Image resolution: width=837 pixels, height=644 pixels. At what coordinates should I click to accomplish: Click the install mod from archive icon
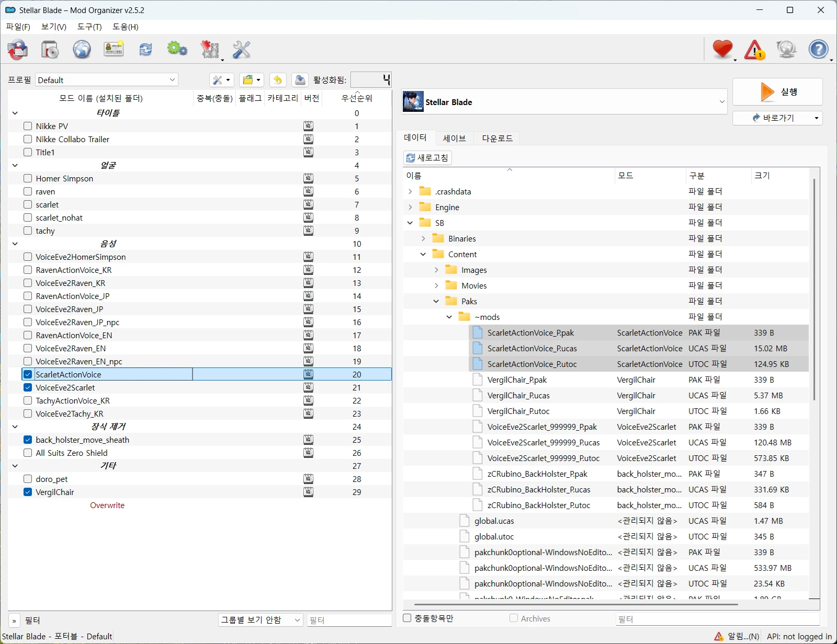50,50
